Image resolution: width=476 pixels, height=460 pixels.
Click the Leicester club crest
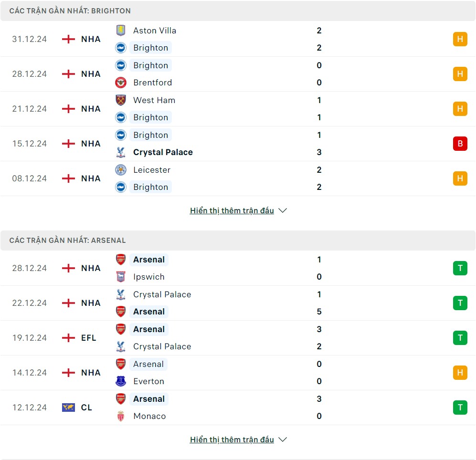(121, 170)
